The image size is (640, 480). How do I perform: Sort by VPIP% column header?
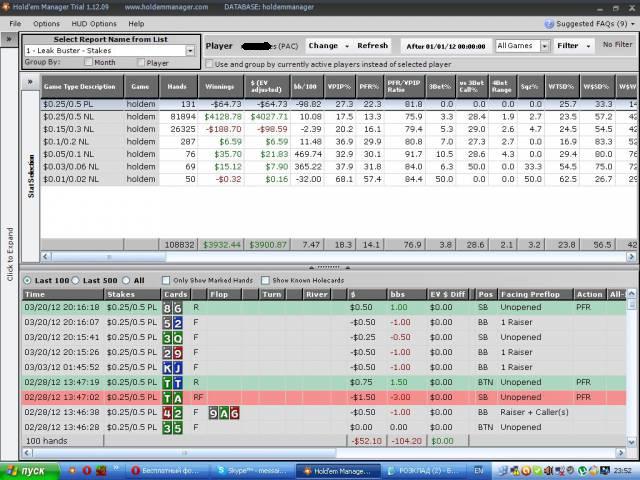point(340,87)
